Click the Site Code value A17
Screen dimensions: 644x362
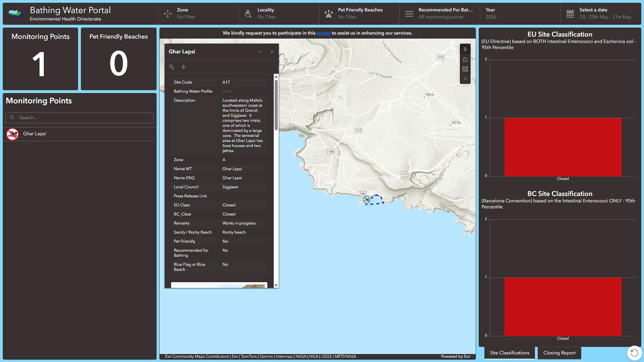coord(226,82)
